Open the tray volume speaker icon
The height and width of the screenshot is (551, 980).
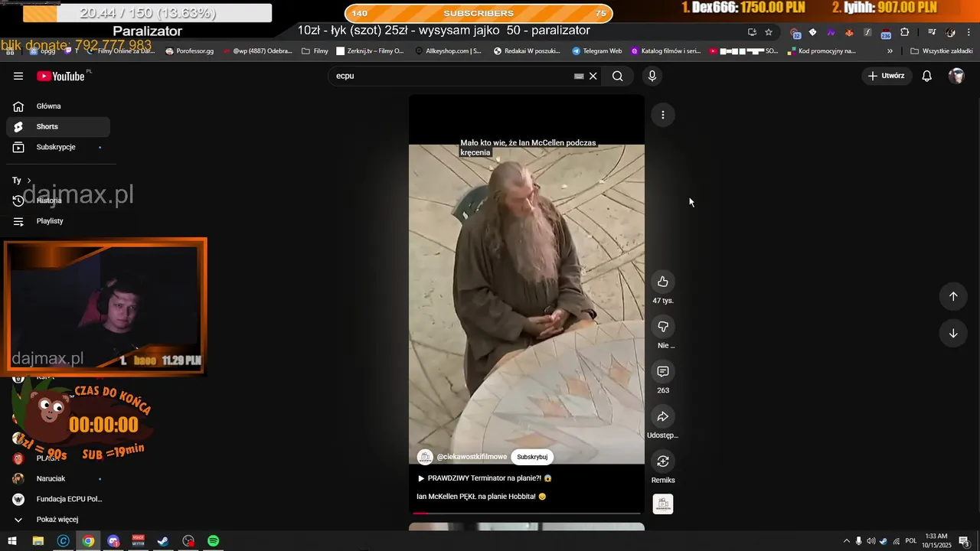871,541
